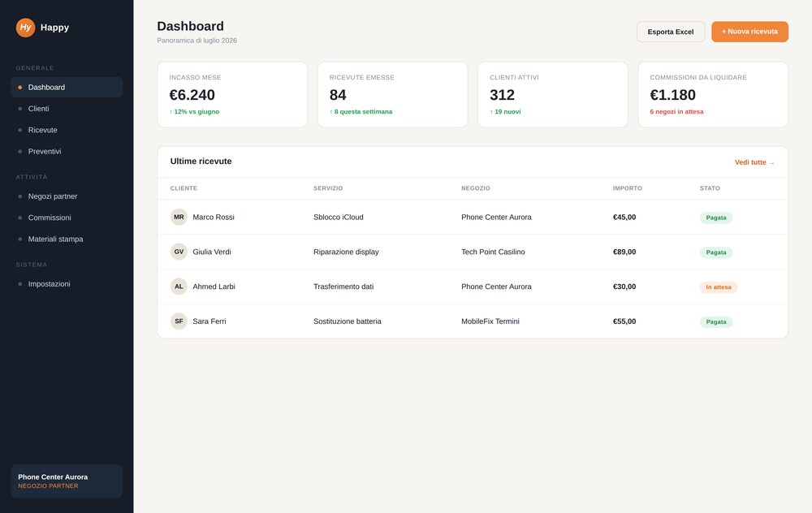The width and height of the screenshot is (812, 513).
Task: Go to Ricevute in the sidebar
Action: point(67,130)
